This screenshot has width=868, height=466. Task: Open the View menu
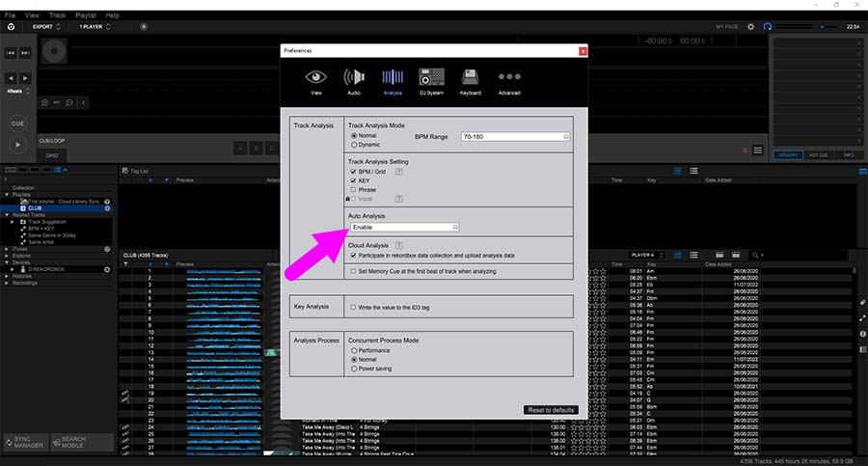pos(32,15)
